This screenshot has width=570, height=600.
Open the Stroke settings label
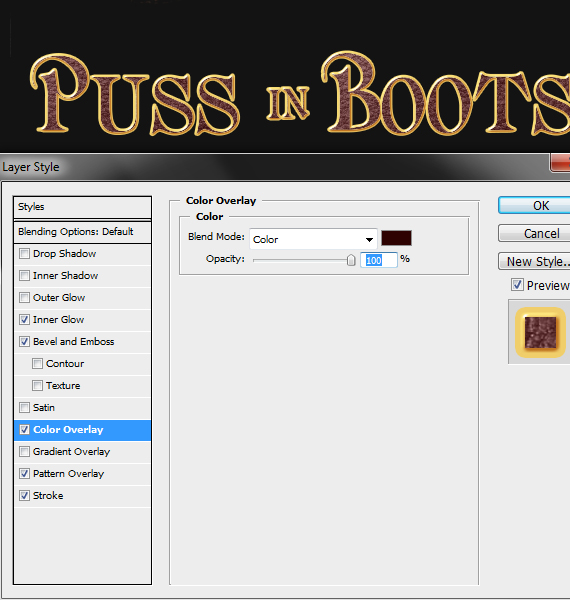tap(48, 496)
